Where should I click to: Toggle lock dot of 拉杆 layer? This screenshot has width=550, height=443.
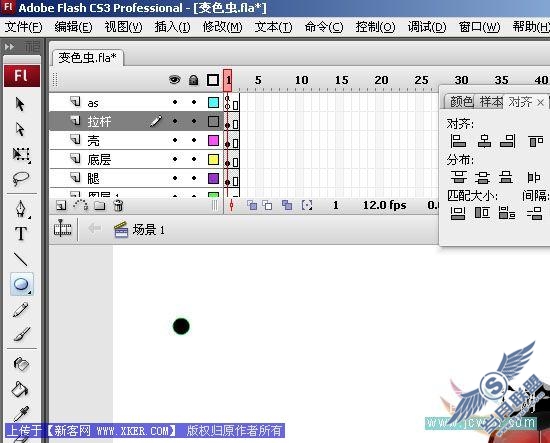coord(194,121)
